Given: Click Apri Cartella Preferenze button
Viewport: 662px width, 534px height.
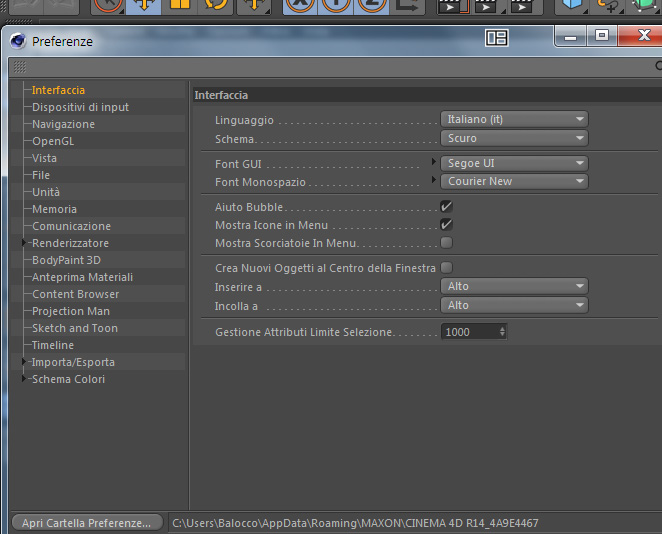Looking at the screenshot, I should tap(87, 523).
